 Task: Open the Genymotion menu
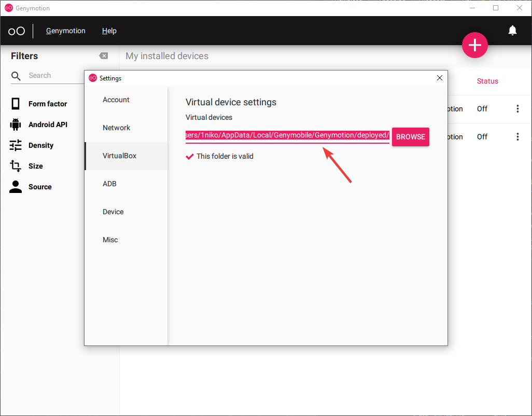[x=66, y=31]
